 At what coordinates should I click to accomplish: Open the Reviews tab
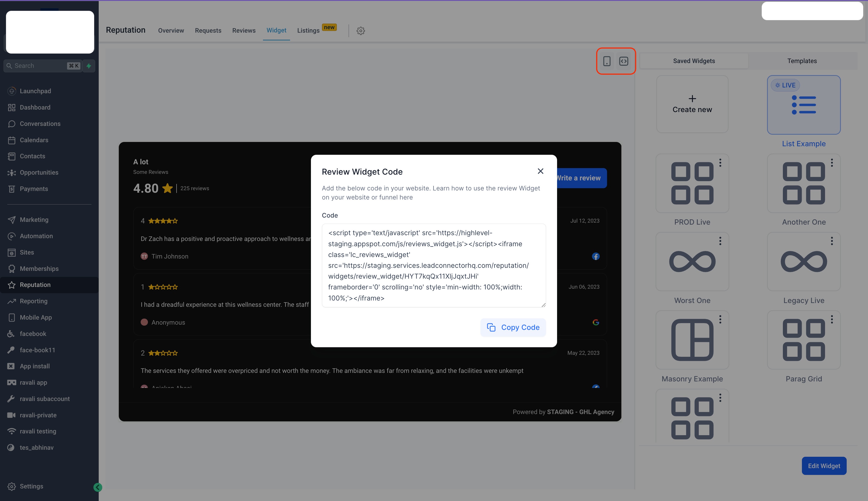click(x=243, y=31)
